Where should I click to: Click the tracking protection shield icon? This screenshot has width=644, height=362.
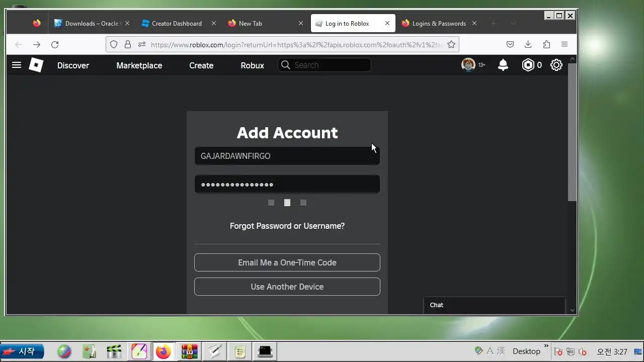[x=114, y=44]
